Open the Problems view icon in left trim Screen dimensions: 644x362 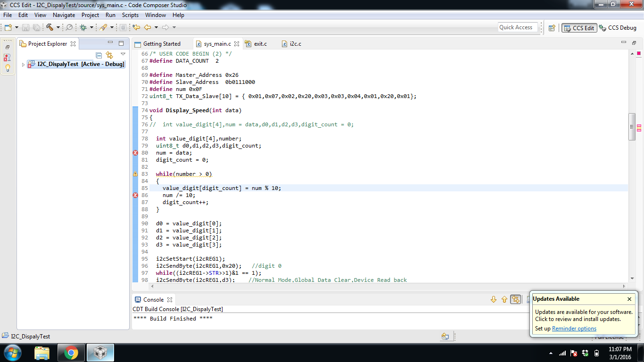point(7,58)
